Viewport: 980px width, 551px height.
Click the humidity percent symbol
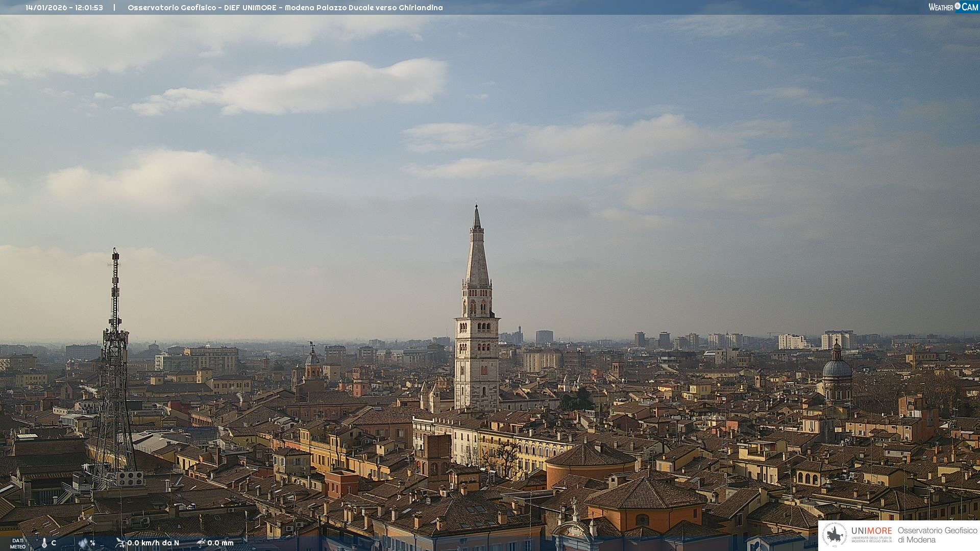[x=92, y=543]
